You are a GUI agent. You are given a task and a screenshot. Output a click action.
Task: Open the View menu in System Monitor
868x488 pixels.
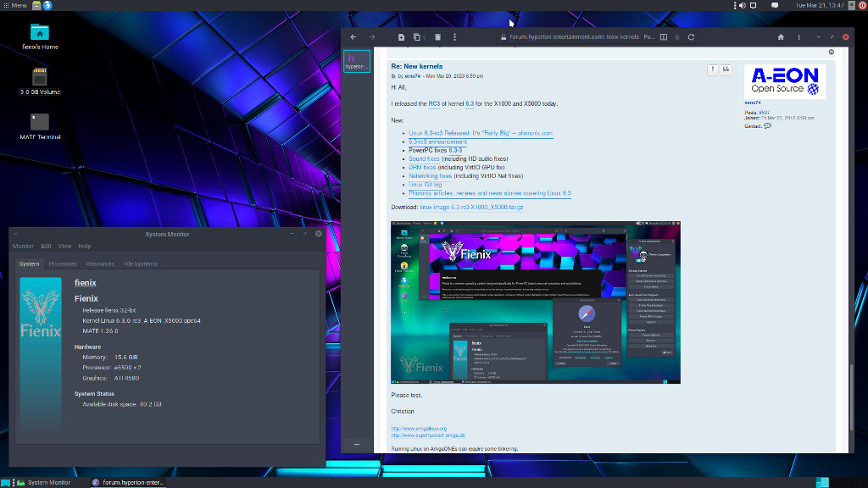coord(64,247)
